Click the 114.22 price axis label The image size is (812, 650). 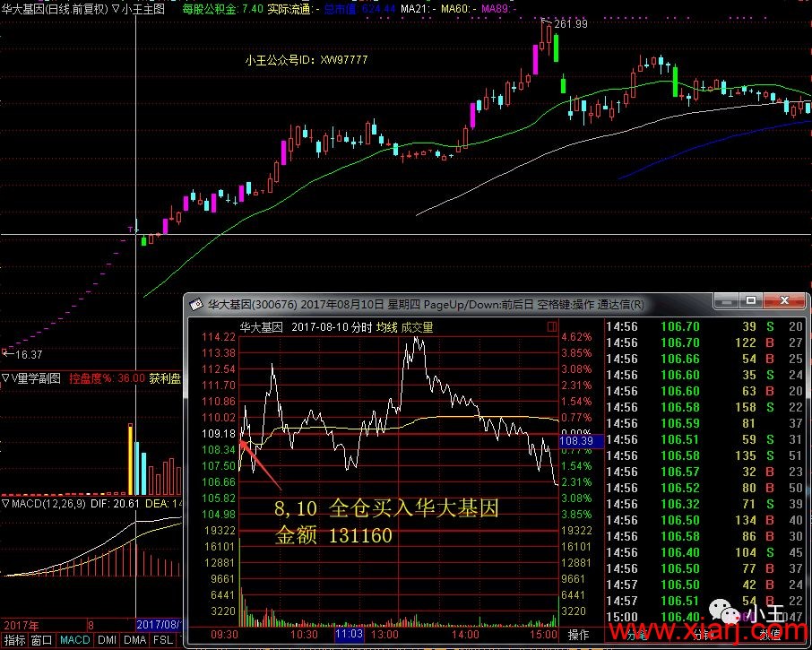click(219, 337)
